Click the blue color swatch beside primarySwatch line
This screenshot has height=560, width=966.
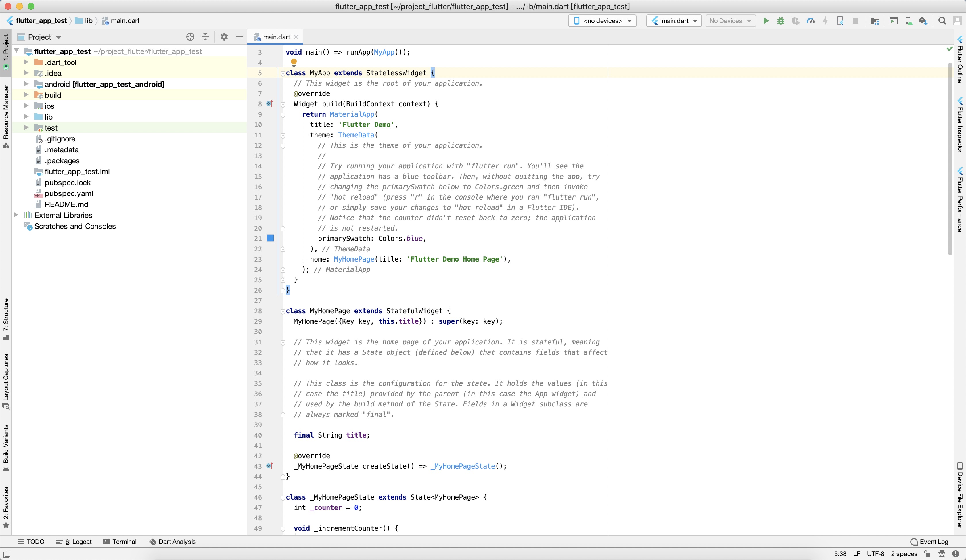tap(271, 238)
